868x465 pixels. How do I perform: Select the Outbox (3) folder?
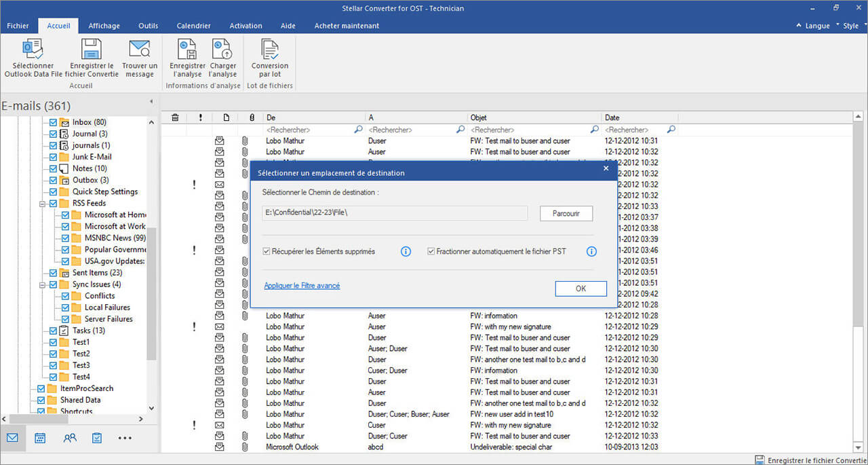(x=91, y=180)
